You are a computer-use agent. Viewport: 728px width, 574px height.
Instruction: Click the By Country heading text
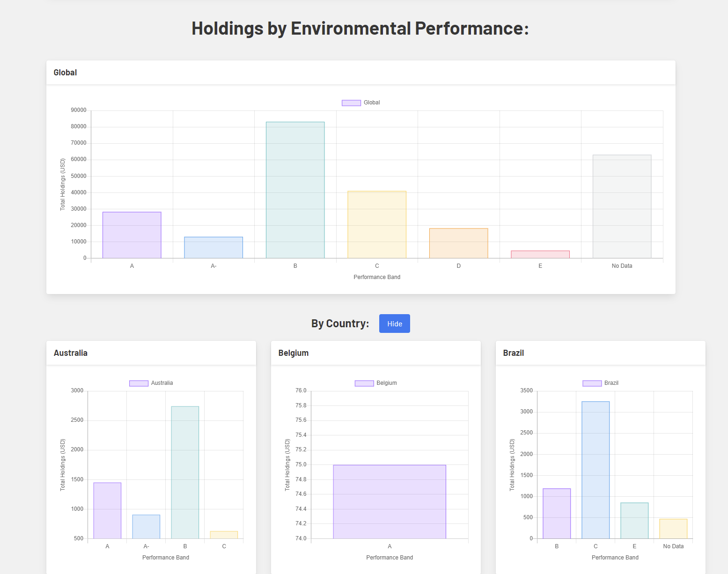click(340, 324)
